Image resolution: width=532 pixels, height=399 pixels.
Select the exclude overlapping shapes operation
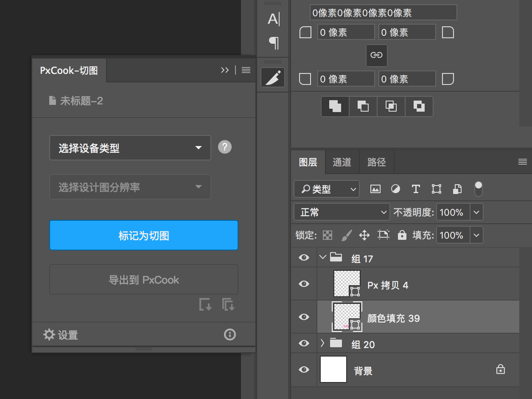[419, 106]
